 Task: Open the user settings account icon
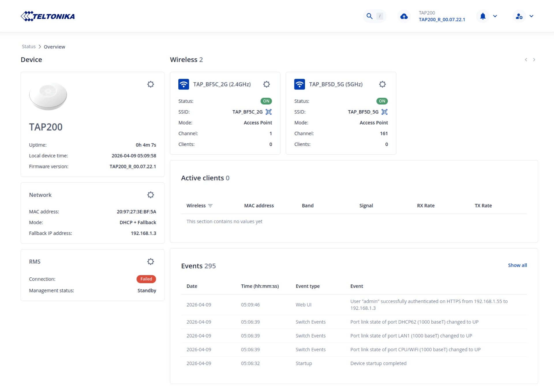519,16
